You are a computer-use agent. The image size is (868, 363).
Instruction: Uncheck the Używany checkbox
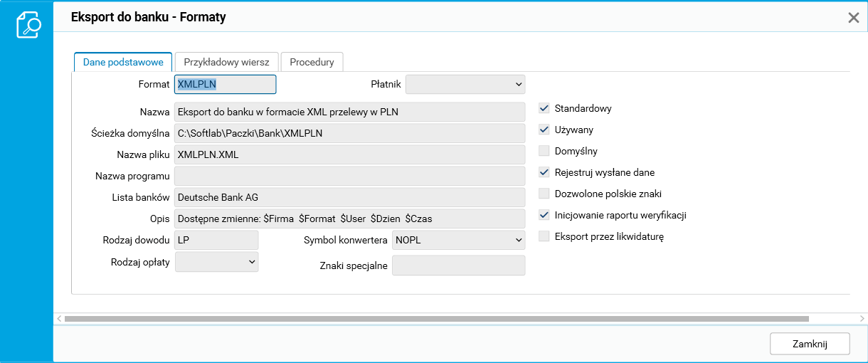pos(544,130)
